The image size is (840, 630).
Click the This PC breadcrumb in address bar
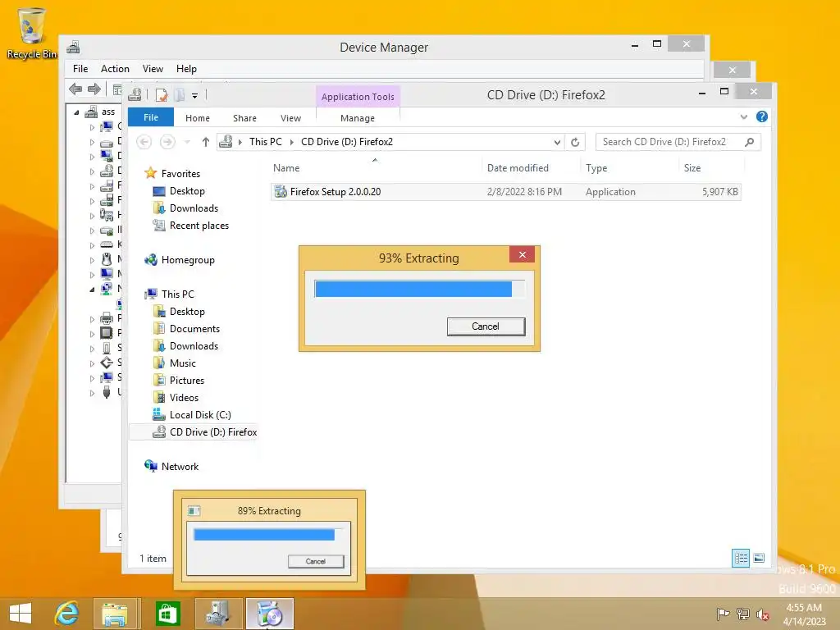point(265,142)
